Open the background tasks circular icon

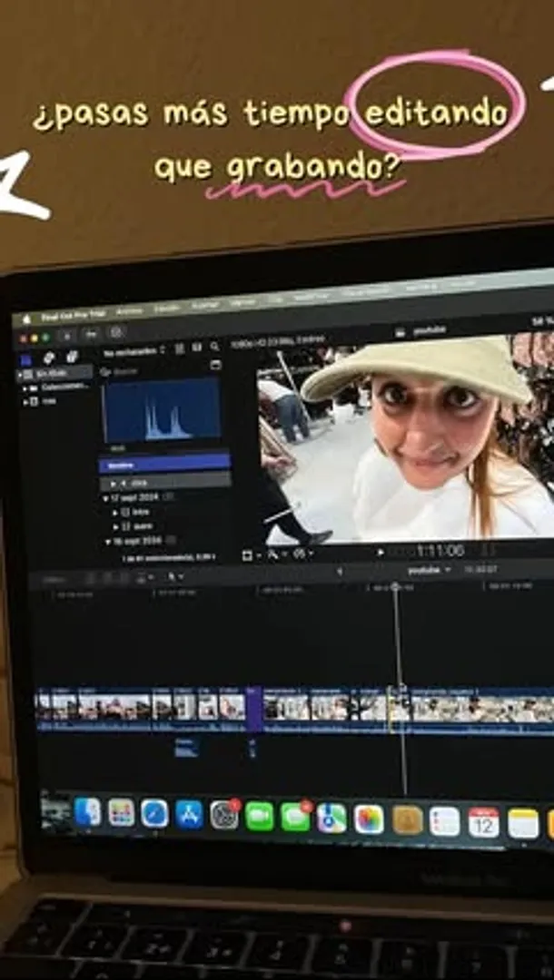point(115,332)
